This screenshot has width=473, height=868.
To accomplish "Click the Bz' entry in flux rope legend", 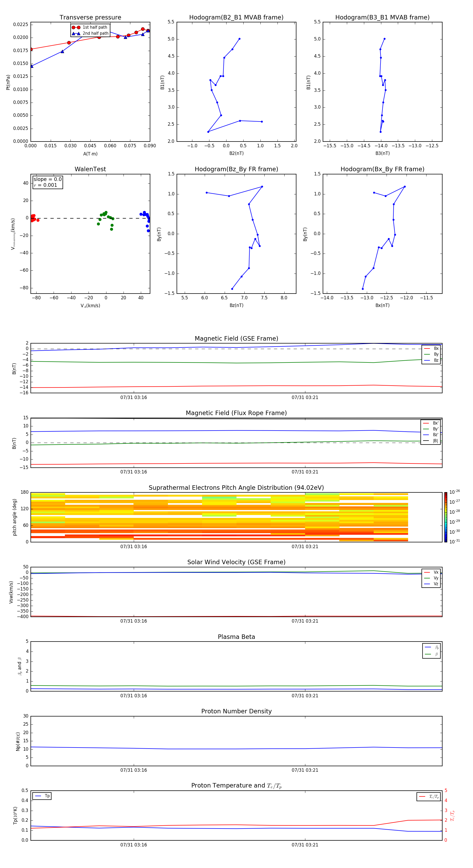I will pyautogui.click(x=431, y=435).
